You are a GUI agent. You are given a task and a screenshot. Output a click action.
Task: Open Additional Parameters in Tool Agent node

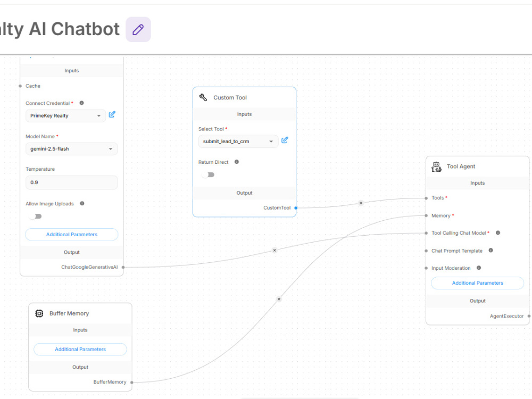tap(477, 283)
